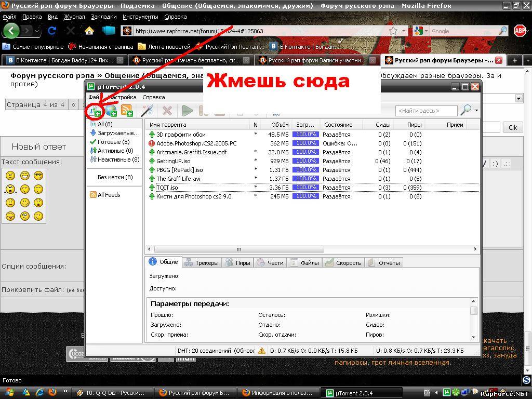
Task: Open Firefox Инструменты menu
Action: point(140,17)
